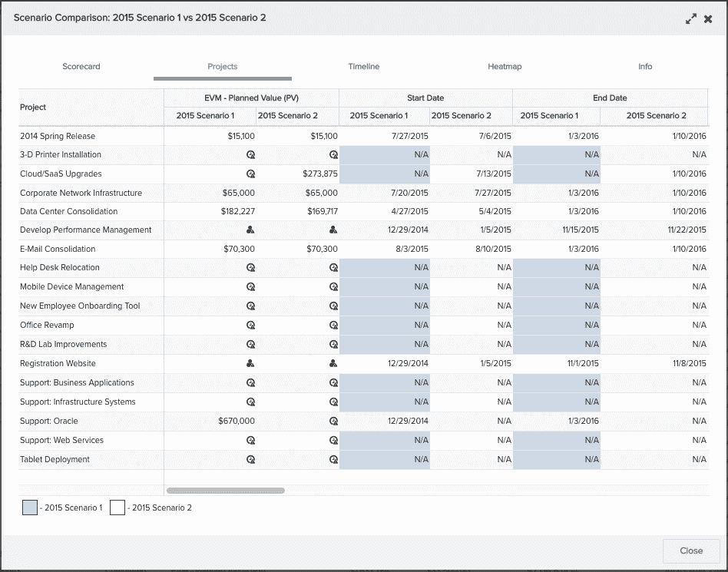
Task: Click Tablet Deployment Scenario 1 status icon
Action: (250, 459)
